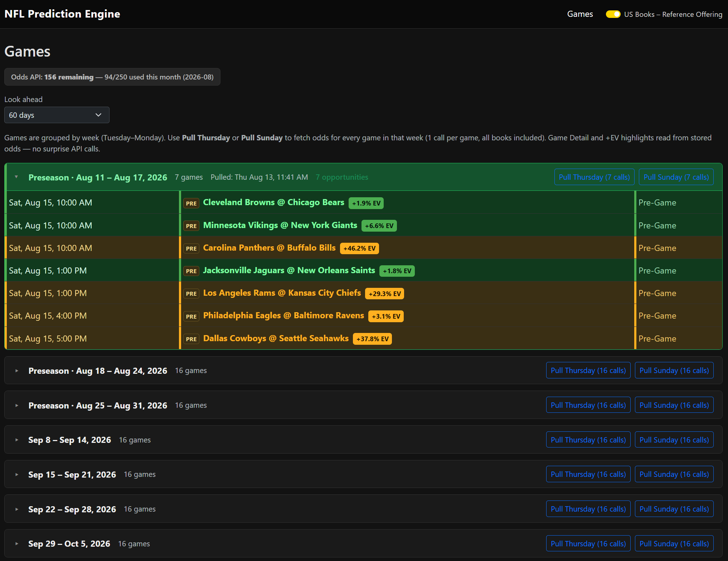Screen dimensions: 728x561
Task: Click PRE tag on Cowboys @ Seahawks row
Action: pyautogui.click(x=191, y=339)
